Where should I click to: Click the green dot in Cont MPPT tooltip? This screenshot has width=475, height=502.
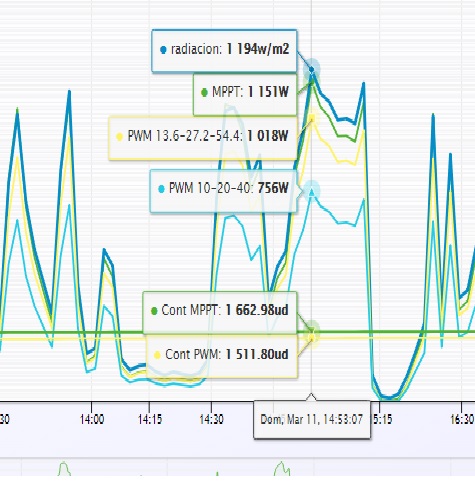154,311
